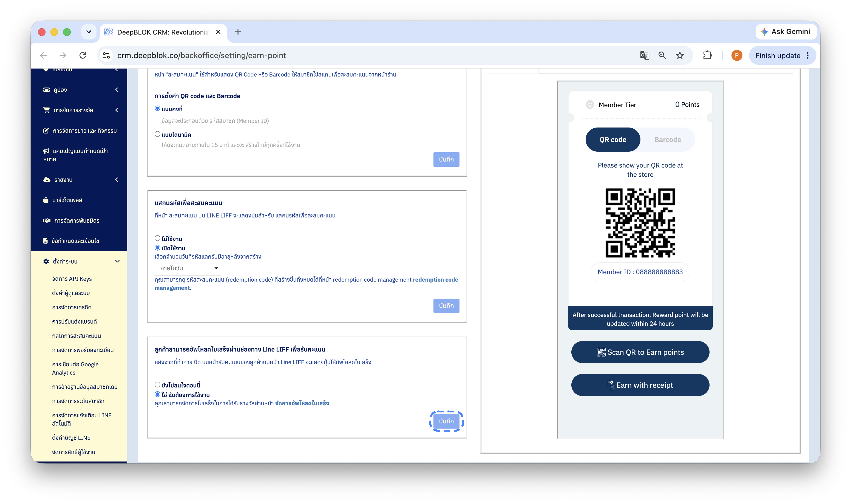Open the tab search dropdown arrow
The width and height of the screenshot is (851, 504).
(89, 32)
